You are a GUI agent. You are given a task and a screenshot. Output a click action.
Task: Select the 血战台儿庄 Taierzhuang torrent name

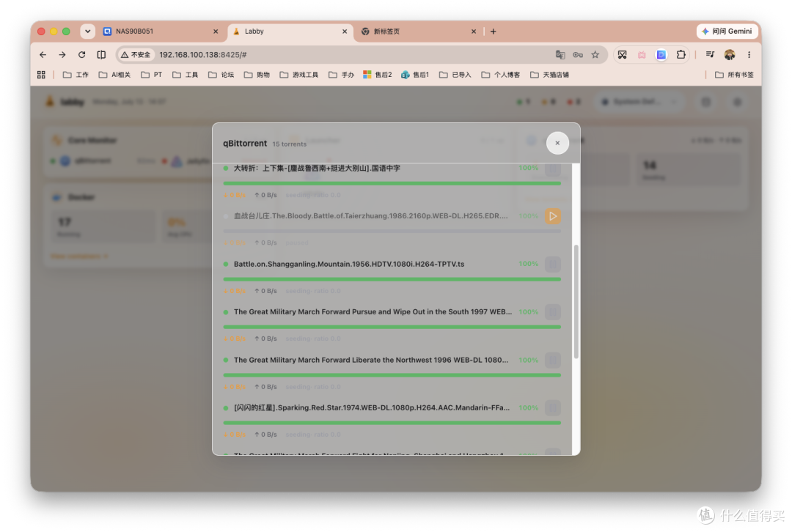(x=371, y=216)
